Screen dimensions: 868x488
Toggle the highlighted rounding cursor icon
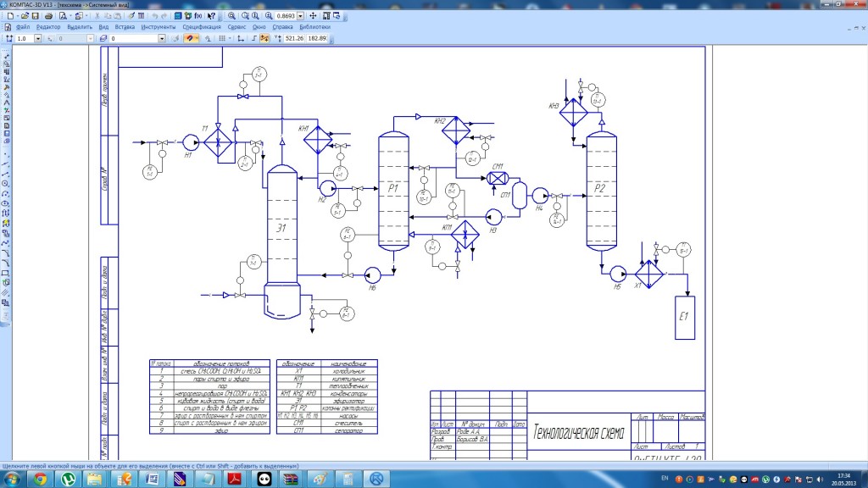coord(264,38)
